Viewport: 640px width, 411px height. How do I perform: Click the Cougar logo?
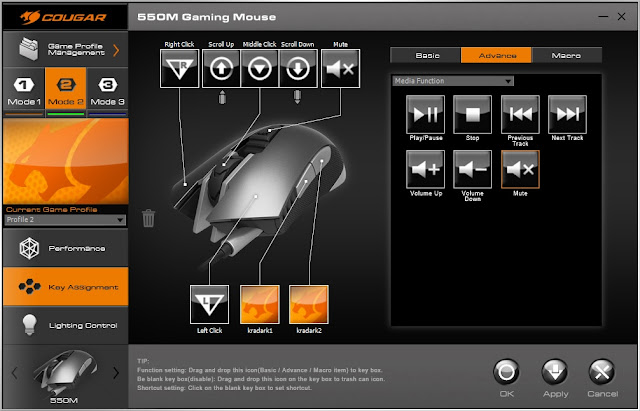[x=63, y=18]
